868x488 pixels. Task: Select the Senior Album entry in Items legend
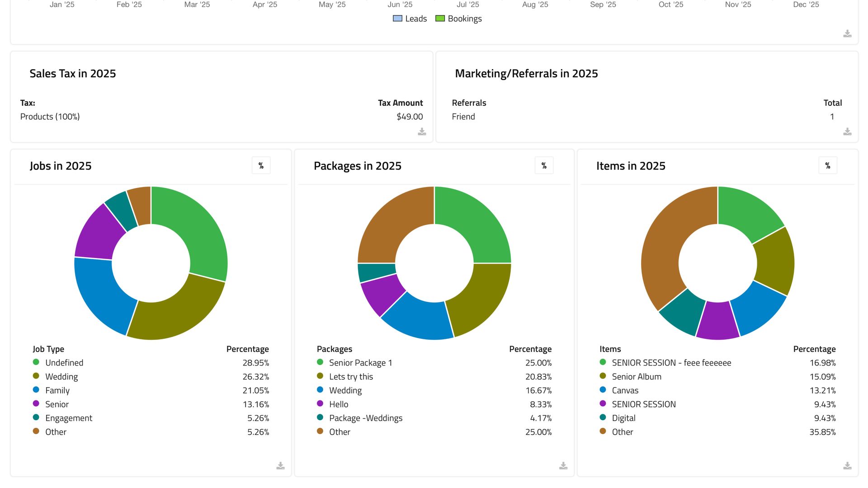(x=636, y=376)
